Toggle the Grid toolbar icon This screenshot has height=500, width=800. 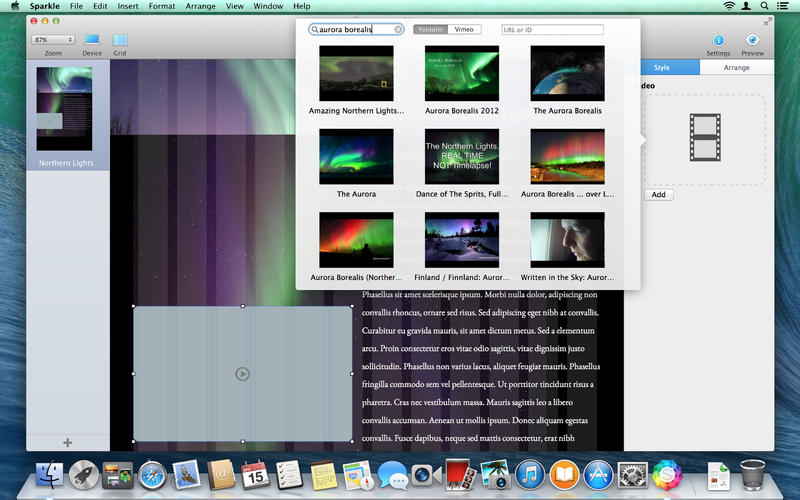pos(120,40)
